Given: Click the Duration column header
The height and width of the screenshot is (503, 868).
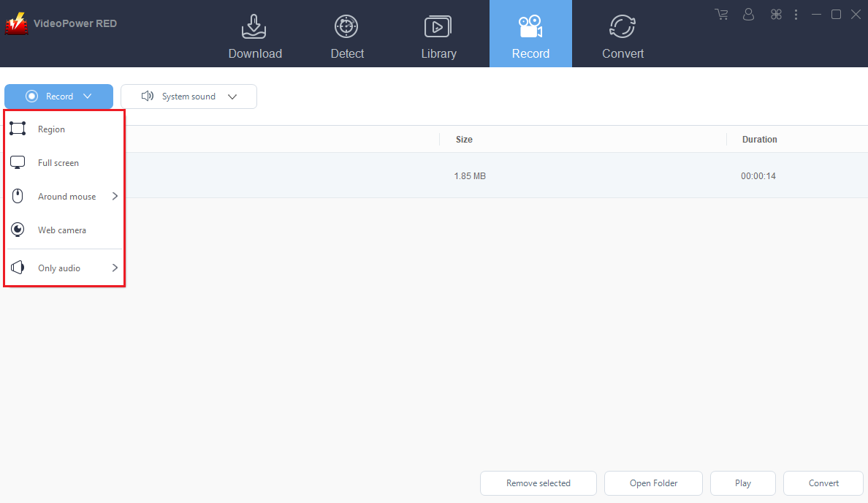Looking at the screenshot, I should pos(760,140).
